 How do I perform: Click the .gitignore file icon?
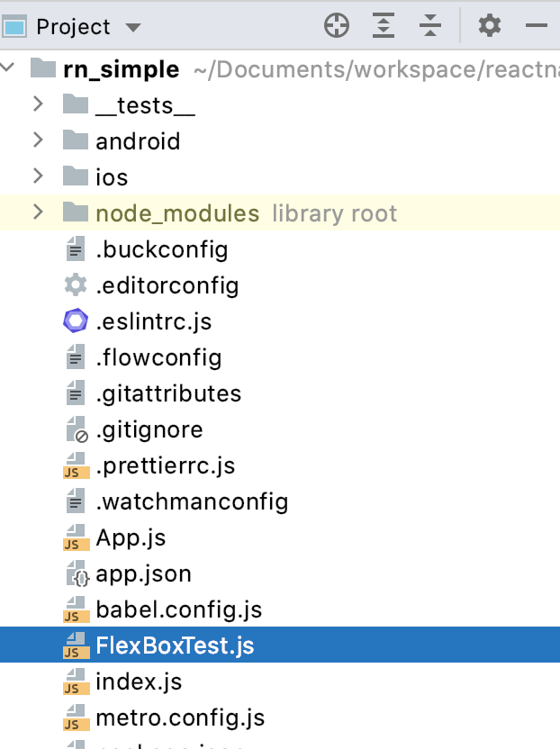tap(76, 429)
